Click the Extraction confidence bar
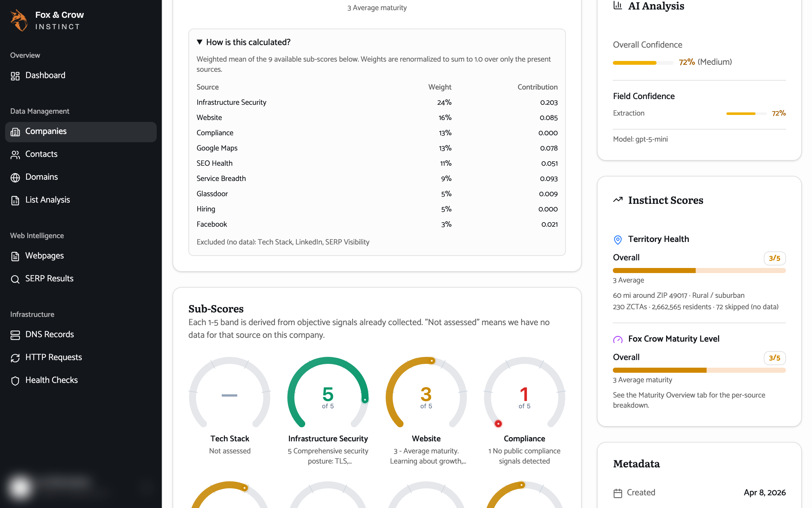Viewport: 812px width, 508px height. [x=746, y=114]
